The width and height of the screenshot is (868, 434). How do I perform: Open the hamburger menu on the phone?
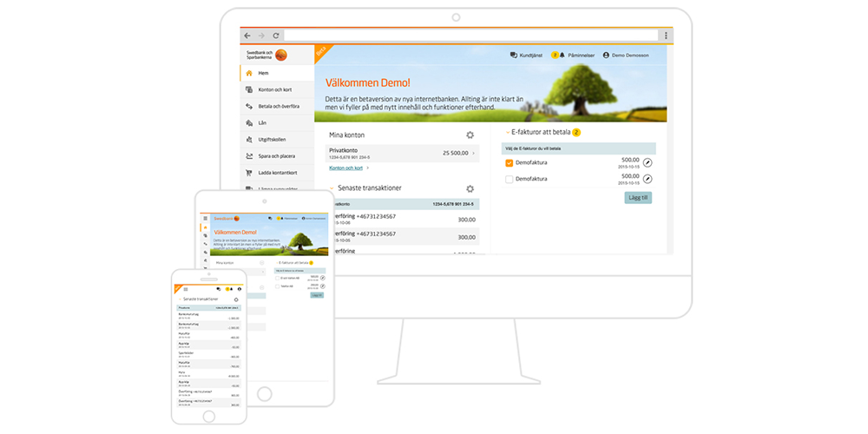pyautogui.click(x=186, y=289)
